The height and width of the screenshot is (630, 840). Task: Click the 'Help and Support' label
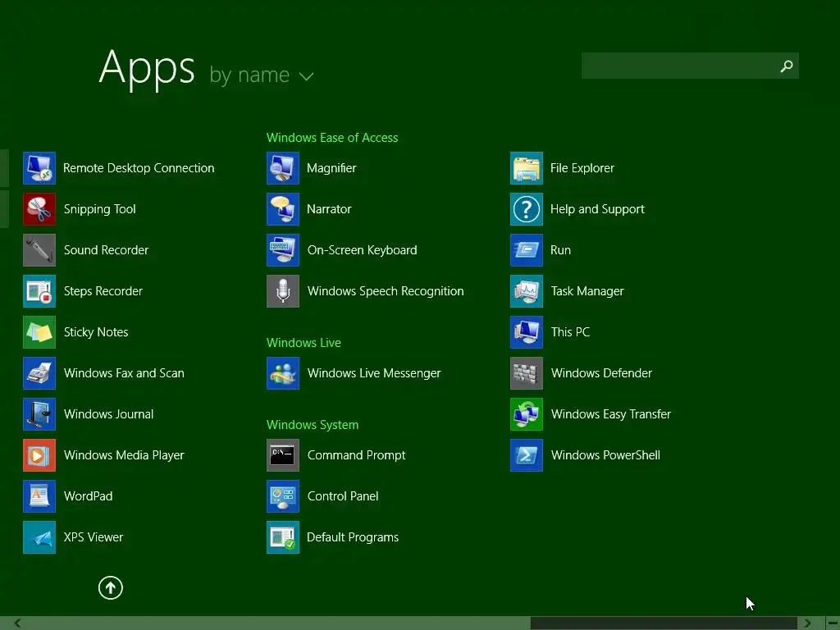point(597,209)
